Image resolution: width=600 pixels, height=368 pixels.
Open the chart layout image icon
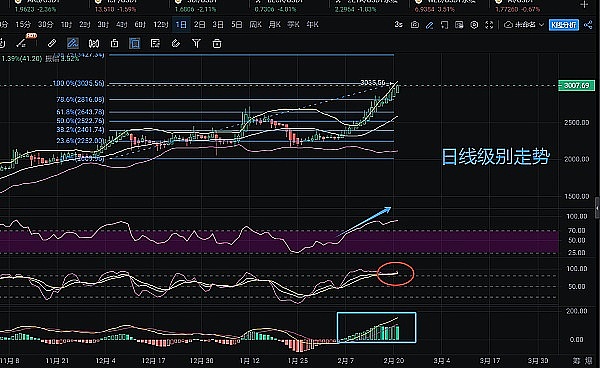tap(459, 25)
